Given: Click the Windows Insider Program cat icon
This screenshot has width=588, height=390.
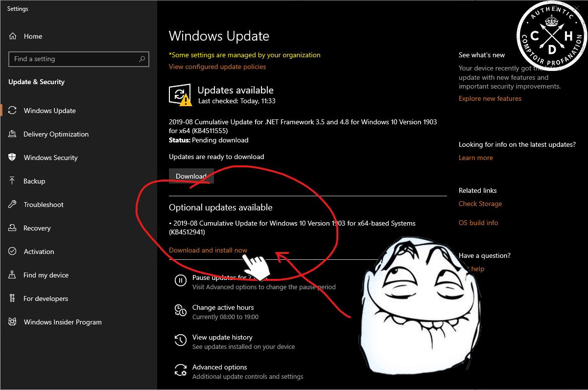Looking at the screenshot, I should (x=13, y=322).
